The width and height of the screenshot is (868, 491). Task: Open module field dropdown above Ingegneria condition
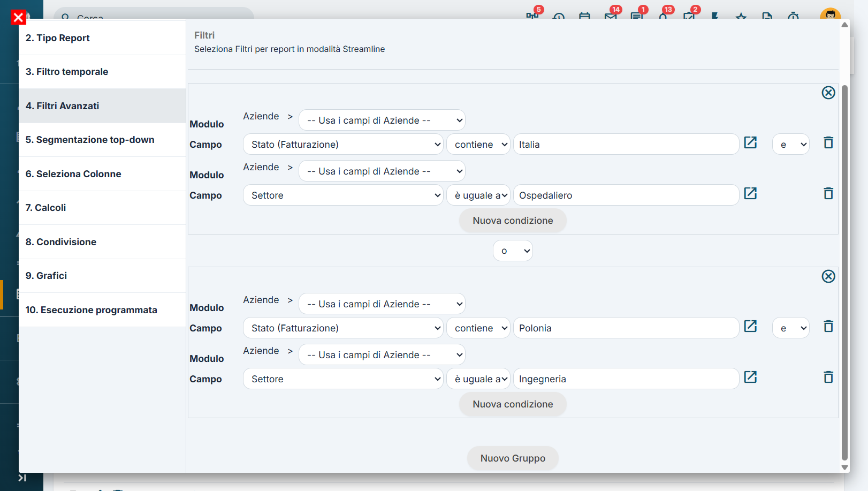coord(382,355)
